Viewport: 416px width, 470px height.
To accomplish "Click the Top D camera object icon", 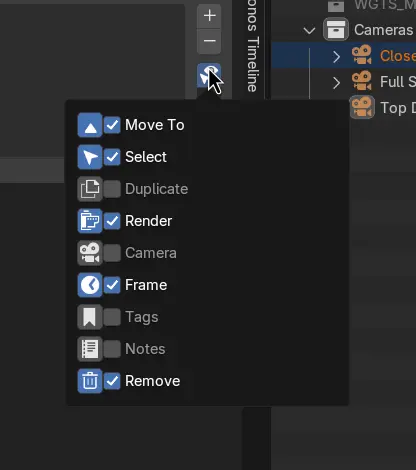I will pos(362,107).
